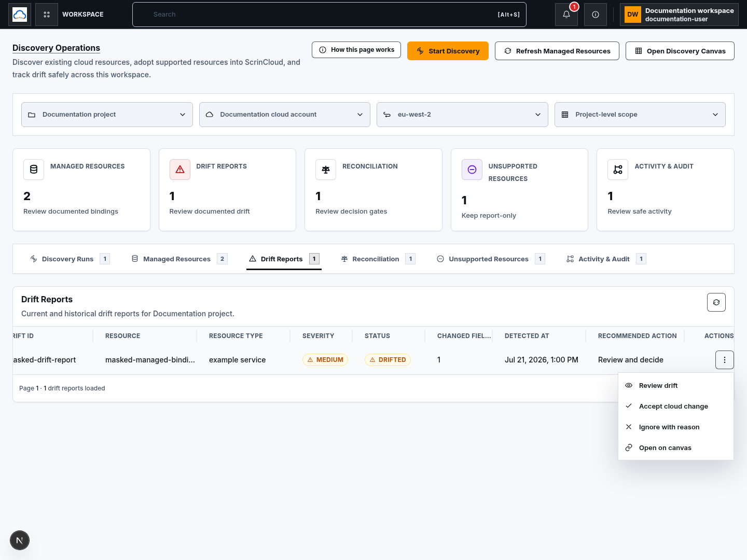Click the Activity & Audit tab icon
747x560 pixels.
[570, 259]
